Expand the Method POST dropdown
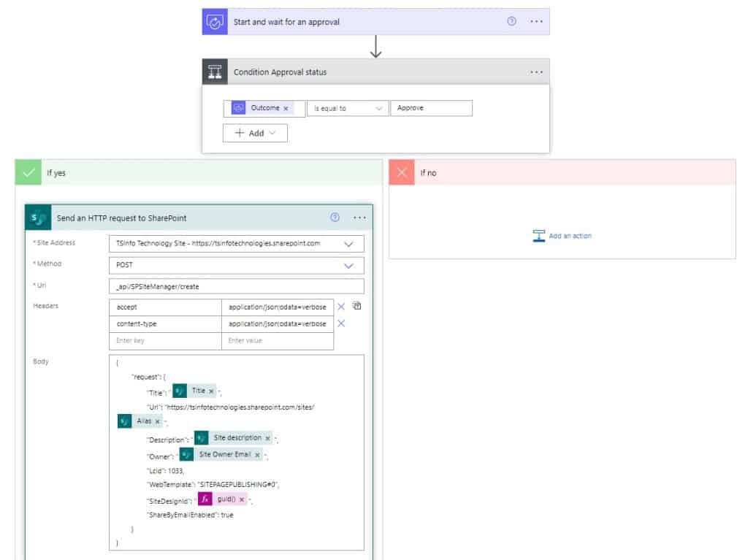 tap(348, 266)
